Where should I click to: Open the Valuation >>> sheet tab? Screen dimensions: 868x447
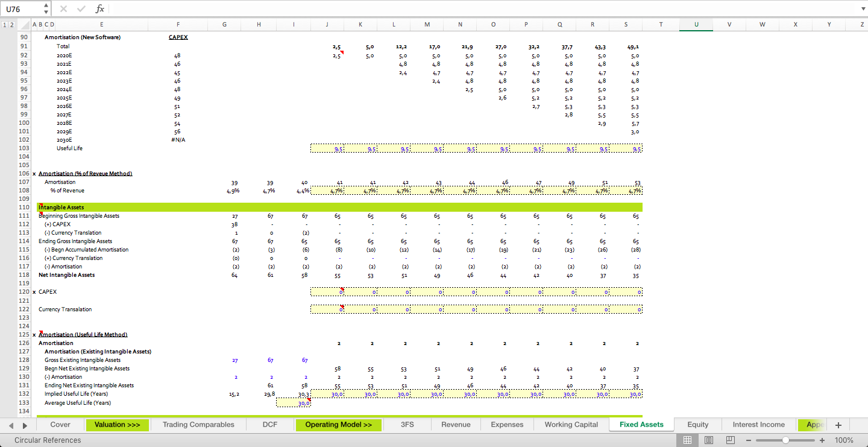click(117, 425)
